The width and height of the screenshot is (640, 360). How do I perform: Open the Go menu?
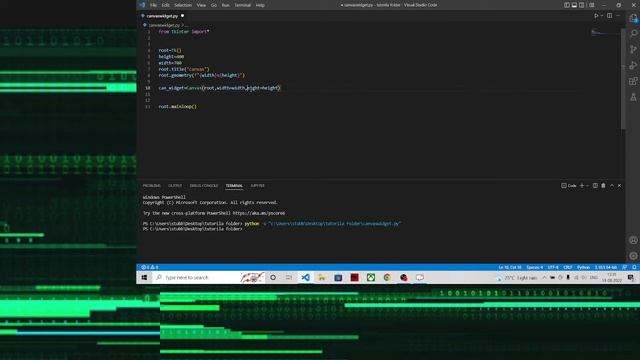pyautogui.click(x=214, y=5)
